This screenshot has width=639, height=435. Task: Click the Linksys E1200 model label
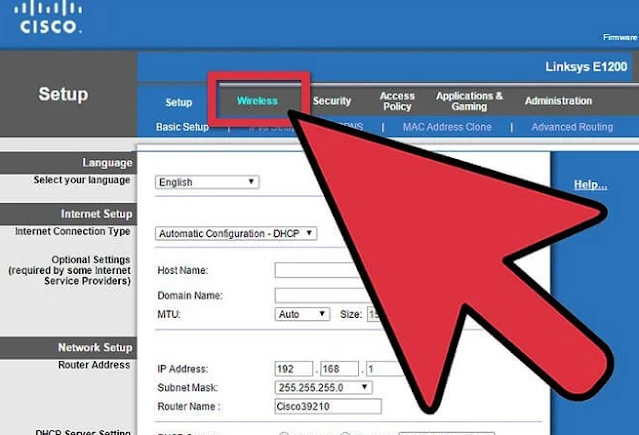586,67
